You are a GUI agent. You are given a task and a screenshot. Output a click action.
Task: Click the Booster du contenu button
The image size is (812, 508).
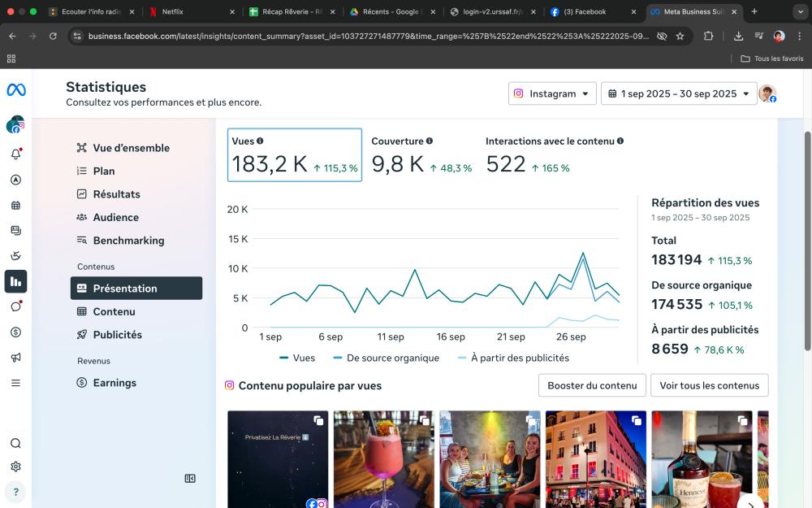[x=592, y=385]
